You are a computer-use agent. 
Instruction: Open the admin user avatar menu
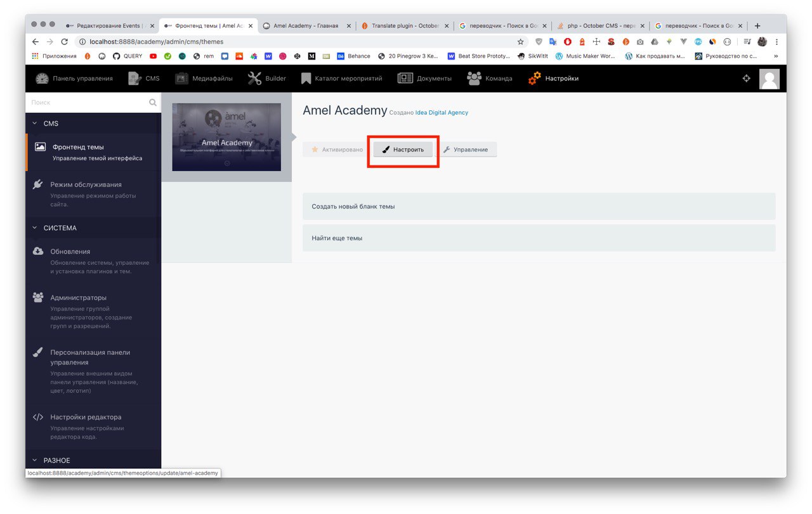tap(769, 79)
